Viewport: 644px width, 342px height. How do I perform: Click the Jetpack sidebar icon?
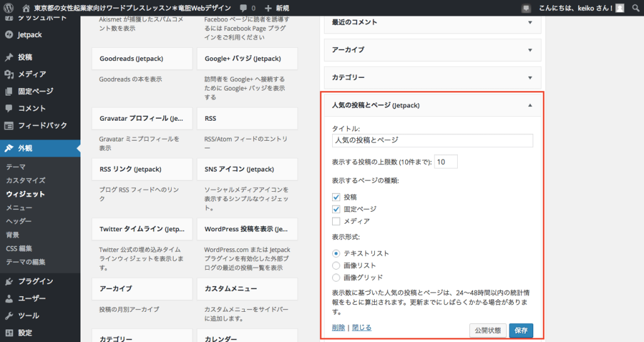click(9, 35)
